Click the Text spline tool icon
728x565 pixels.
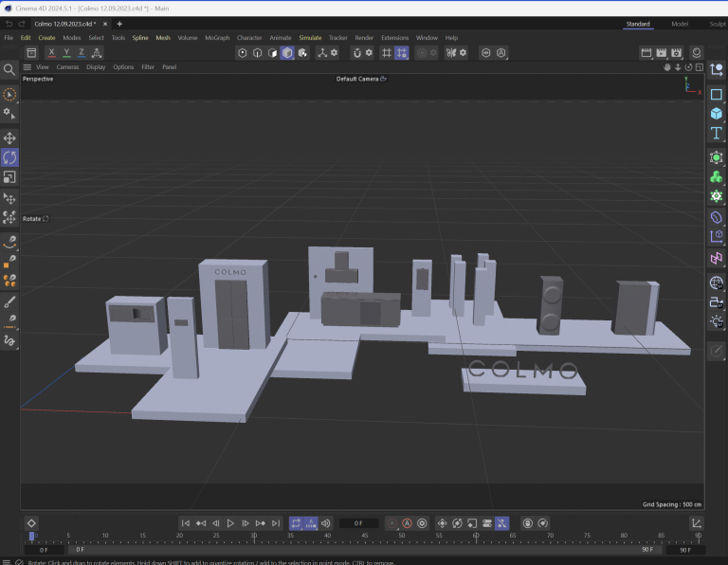[x=717, y=134]
